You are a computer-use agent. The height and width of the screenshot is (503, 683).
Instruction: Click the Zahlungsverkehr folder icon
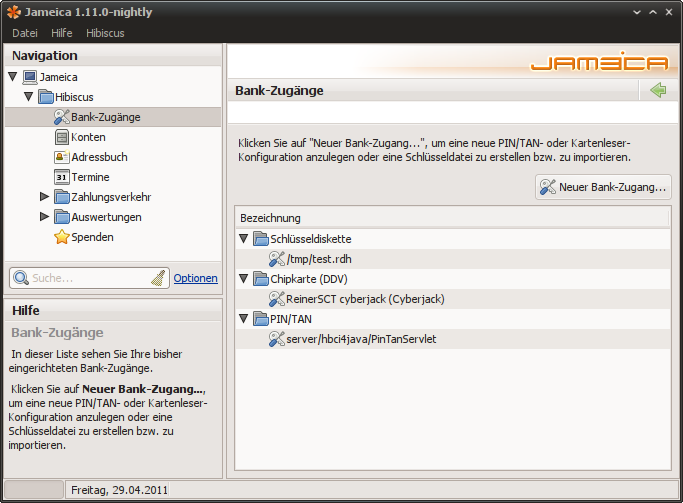(62, 197)
